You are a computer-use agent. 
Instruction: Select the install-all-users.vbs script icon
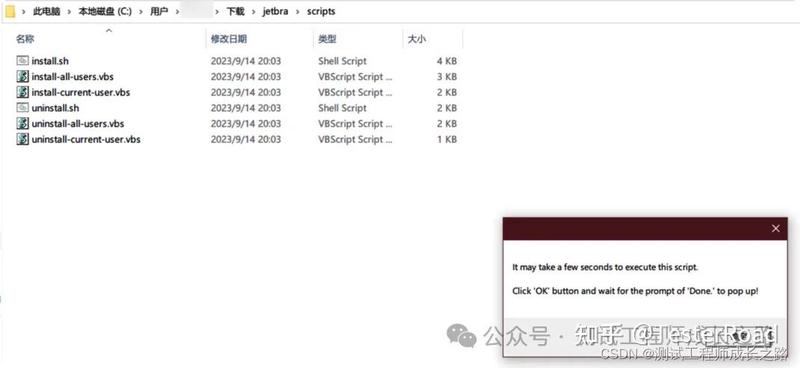click(x=22, y=77)
